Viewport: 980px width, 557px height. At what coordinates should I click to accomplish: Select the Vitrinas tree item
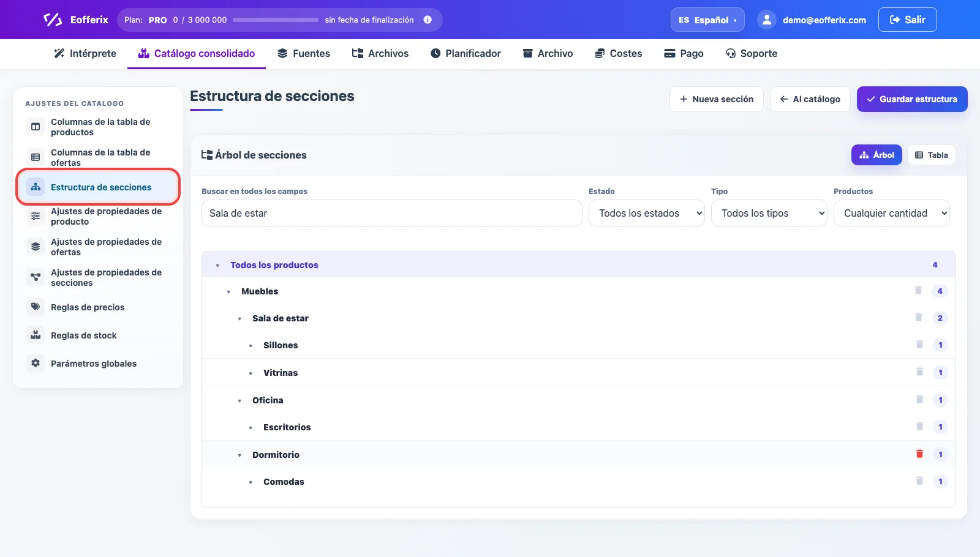coord(281,373)
